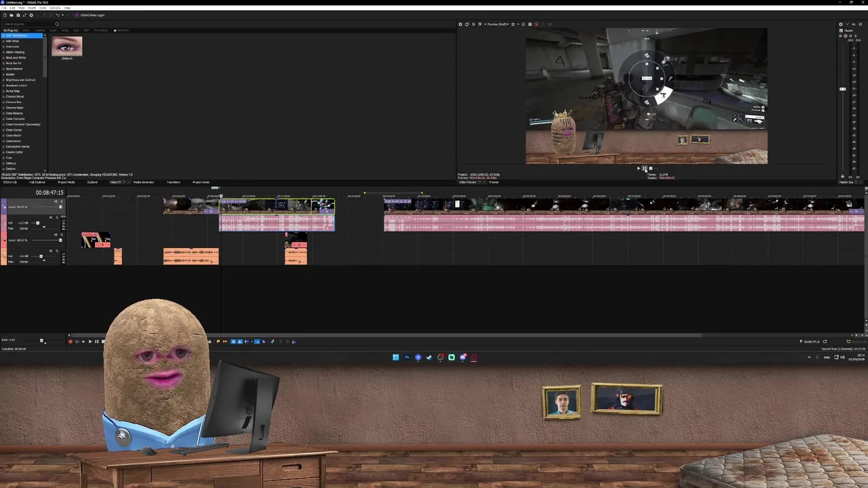Solo the second video track
Viewport: 868px width, 488px height.
62,235
